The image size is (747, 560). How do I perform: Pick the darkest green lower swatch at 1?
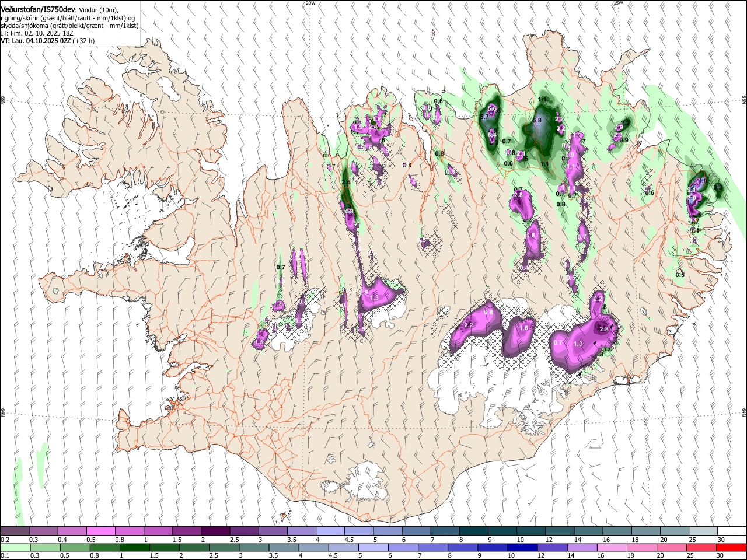134,547
